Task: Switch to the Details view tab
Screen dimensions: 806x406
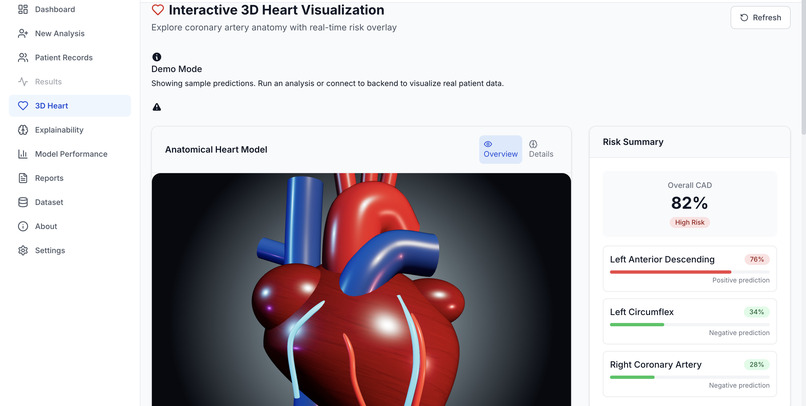Action: [x=541, y=150]
